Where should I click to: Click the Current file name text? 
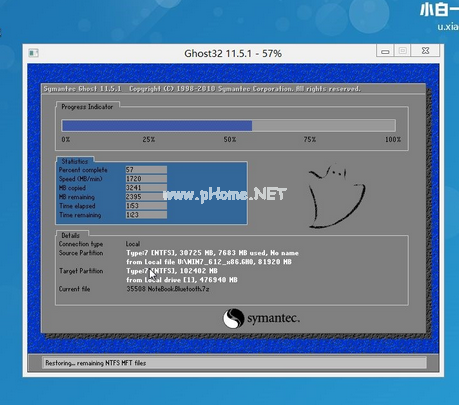tap(168, 289)
